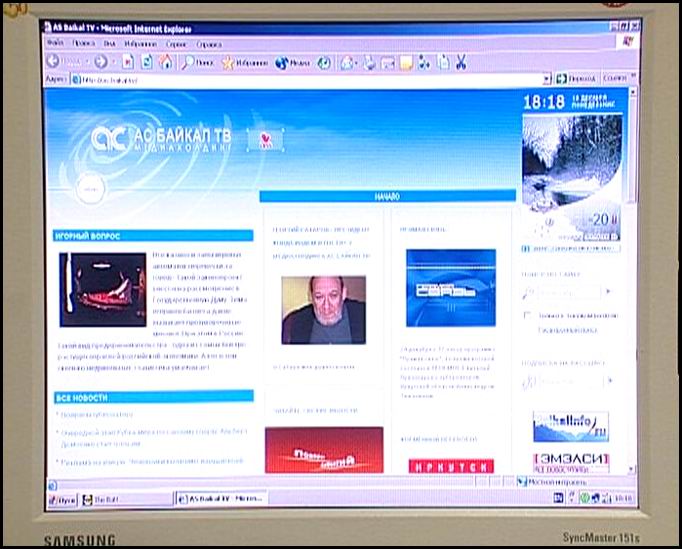Screen dimensions: 682x549
Task: Open the ЭМЗАСИ banner link
Action: 571,463
